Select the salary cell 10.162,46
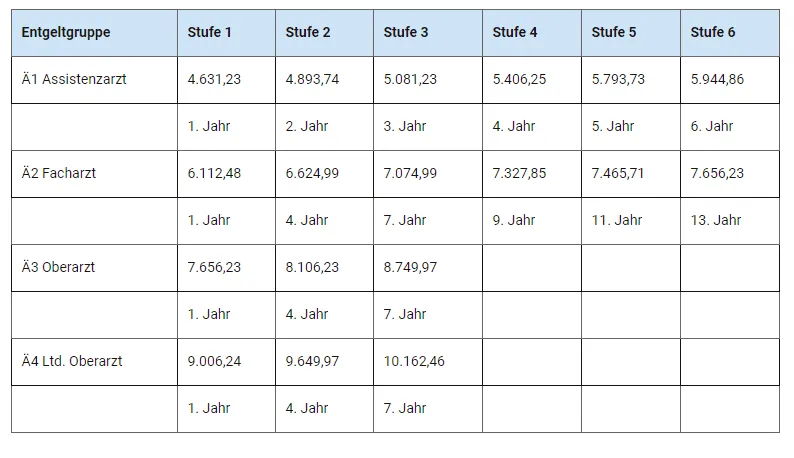Viewport: 794px width, 458px height. tap(414, 361)
